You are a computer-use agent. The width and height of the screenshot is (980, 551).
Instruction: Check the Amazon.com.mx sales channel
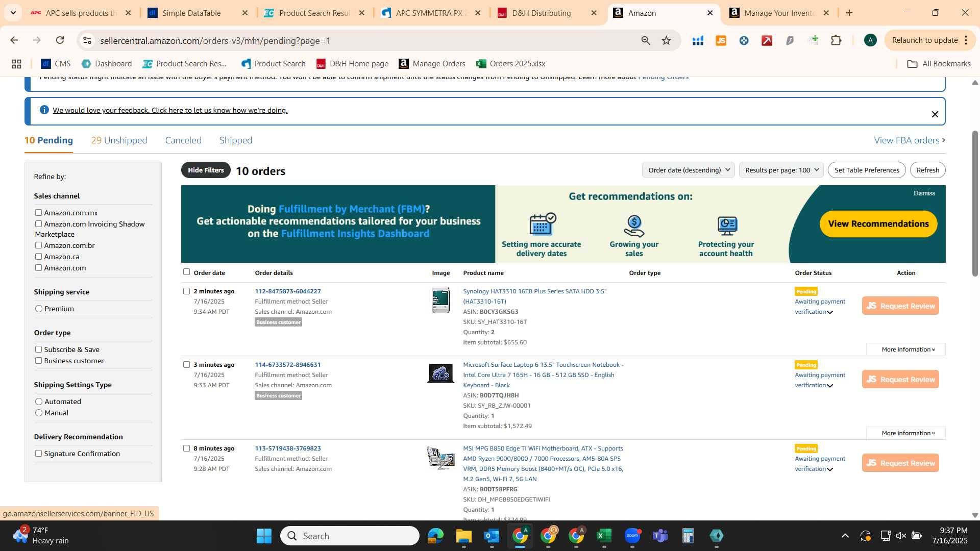pos(38,212)
